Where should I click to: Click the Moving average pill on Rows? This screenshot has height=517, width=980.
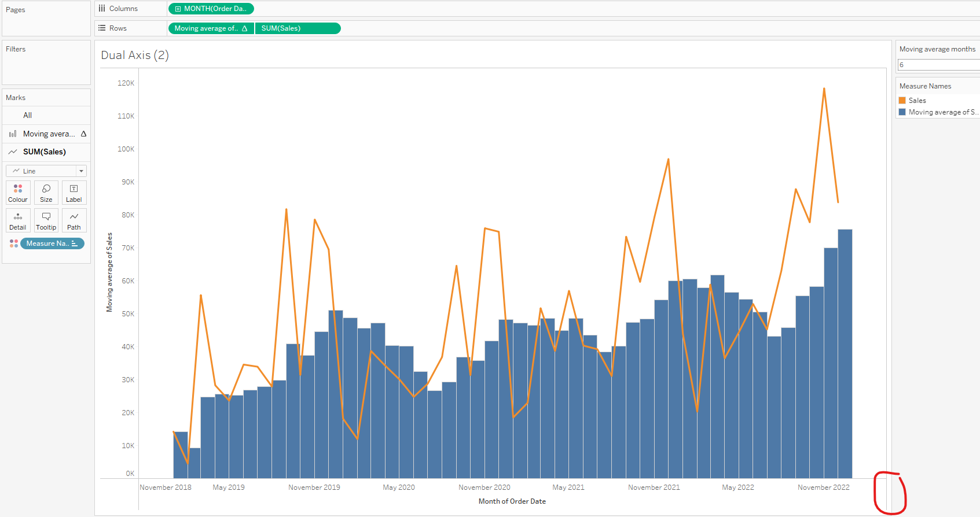(211, 28)
